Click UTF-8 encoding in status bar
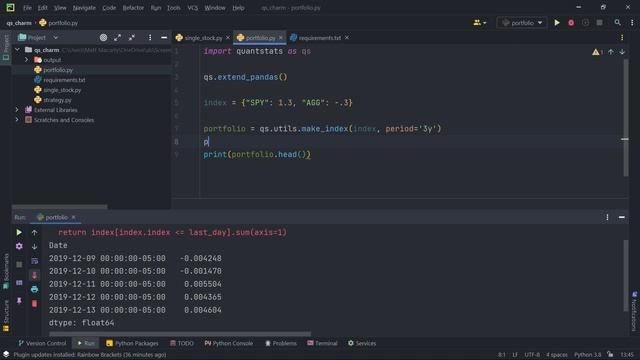Screen dimensions: 640x360 coord(532,355)
